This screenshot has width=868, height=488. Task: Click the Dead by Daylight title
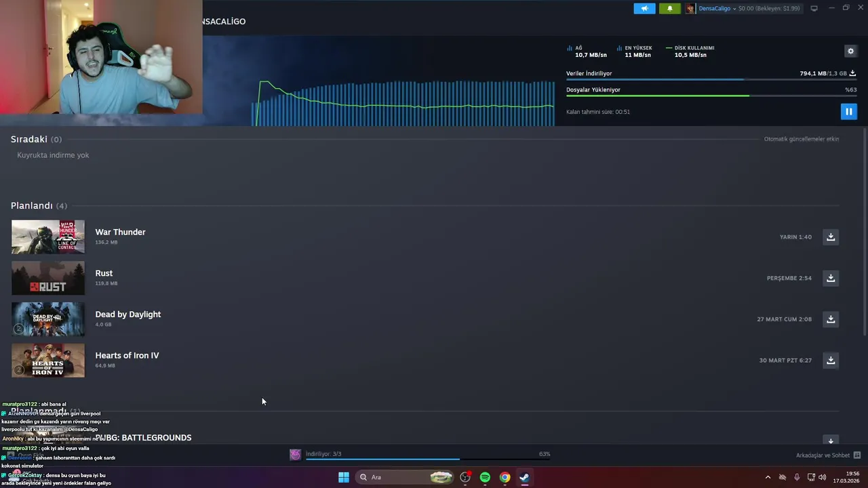point(127,314)
